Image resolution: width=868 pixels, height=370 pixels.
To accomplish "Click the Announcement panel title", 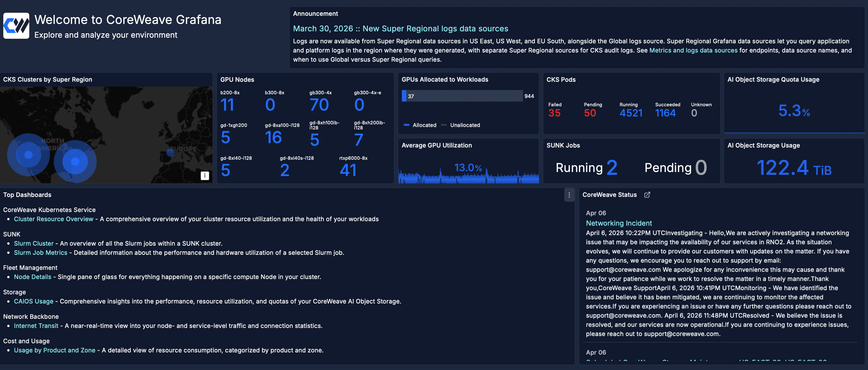I will pos(315,14).
